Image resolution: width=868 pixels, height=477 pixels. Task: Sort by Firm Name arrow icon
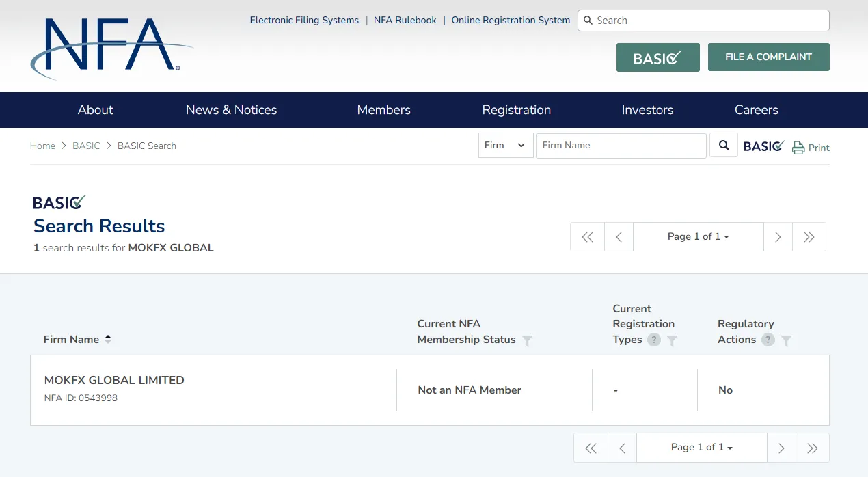point(107,339)
